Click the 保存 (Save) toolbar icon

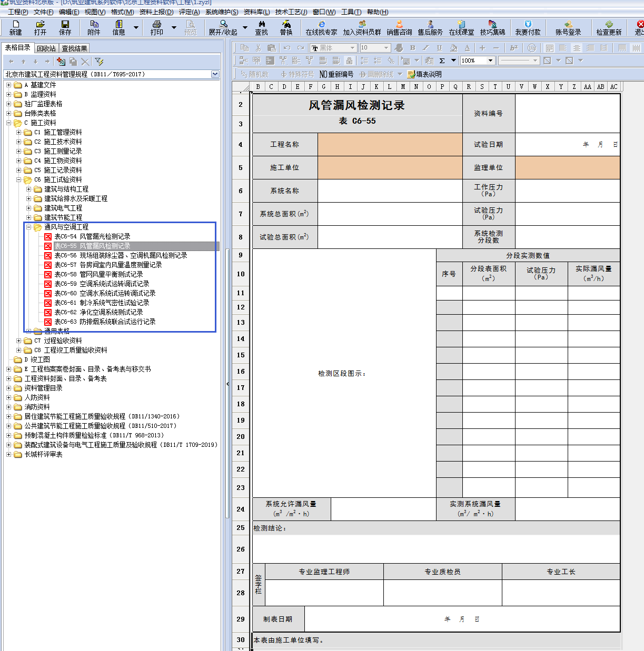click(65, 27)
